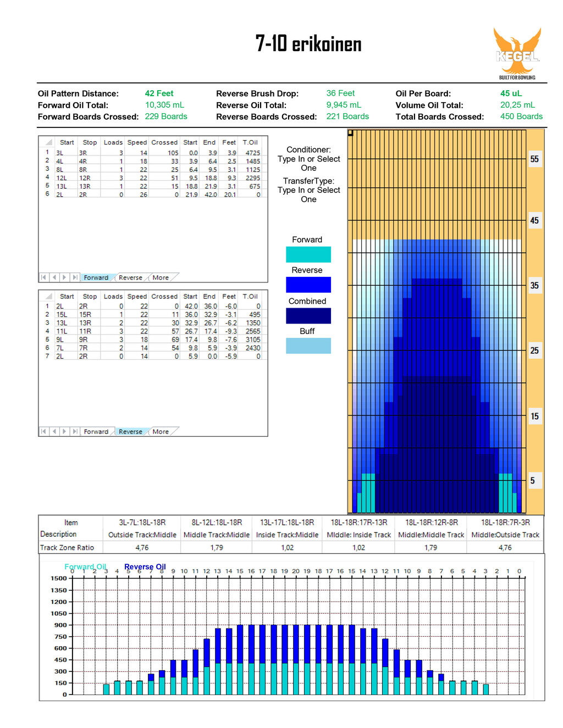The height and width of the screenshot is (728, 563).
Task: Switch to Reverse tab in forward loads table
Action: (x=130, y=277)
